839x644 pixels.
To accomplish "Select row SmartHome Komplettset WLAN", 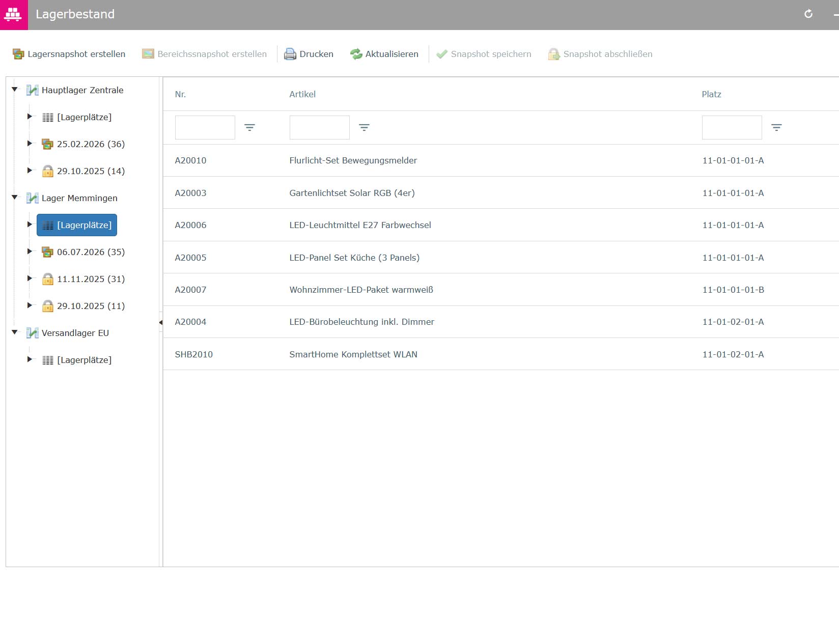I will point(501,354).
